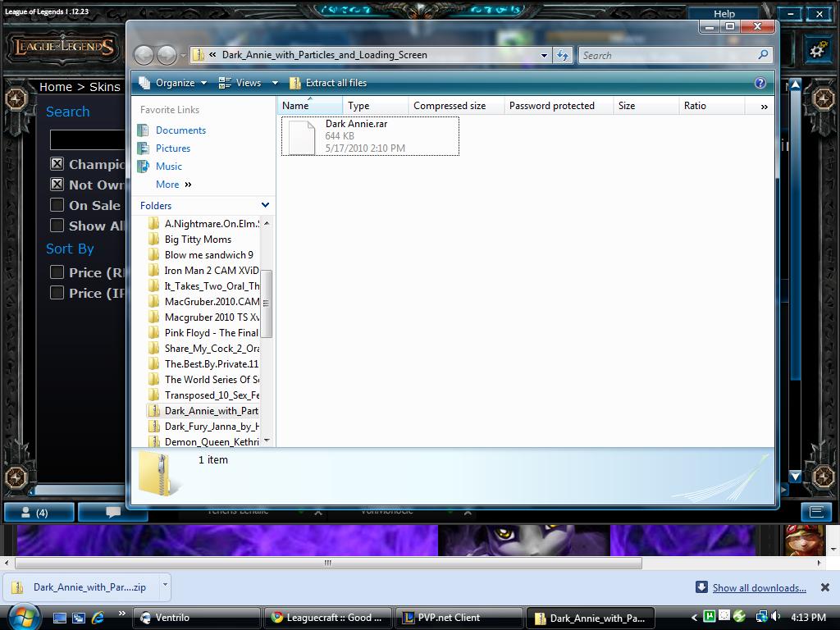
Task: Open the friends list buddy icon
Action: [34, 513]
